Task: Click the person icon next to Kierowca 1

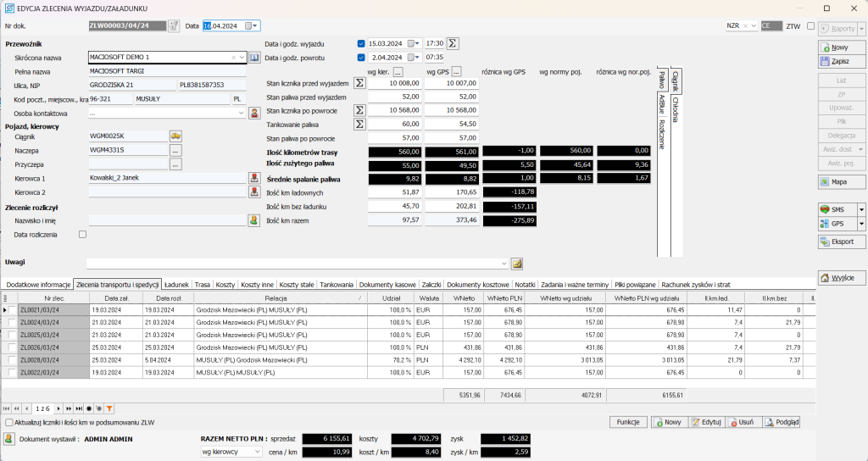Action: (253, 178)
